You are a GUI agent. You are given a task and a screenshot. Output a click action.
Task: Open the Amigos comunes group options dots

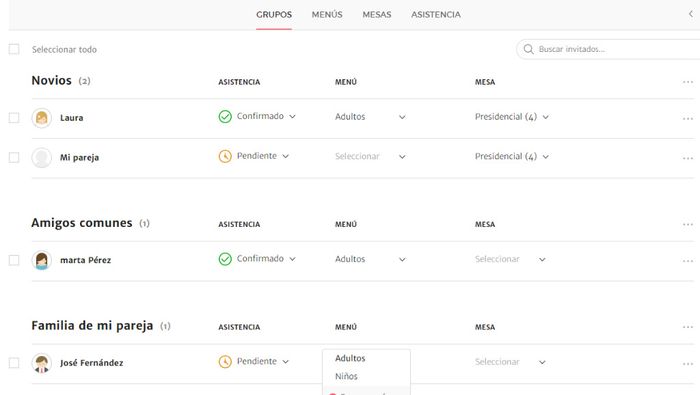tap(688, 225)
